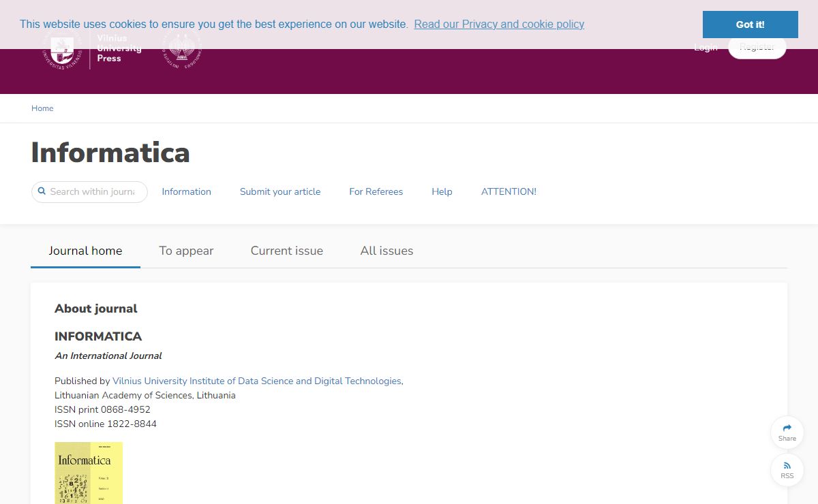The image size is (818, 504).
Task: Click the Login link
Action: [706, 48]
